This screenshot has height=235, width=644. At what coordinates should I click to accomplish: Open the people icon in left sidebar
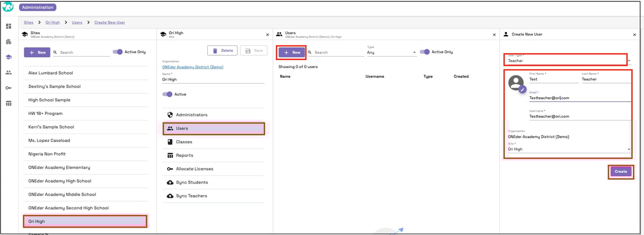coord(8,72)
